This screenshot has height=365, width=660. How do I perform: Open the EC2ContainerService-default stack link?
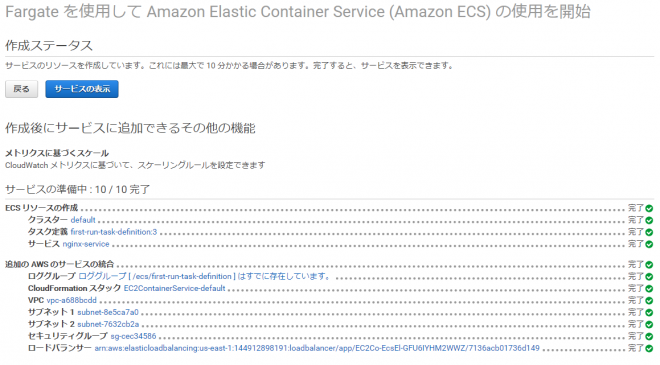tap(174, 288)
